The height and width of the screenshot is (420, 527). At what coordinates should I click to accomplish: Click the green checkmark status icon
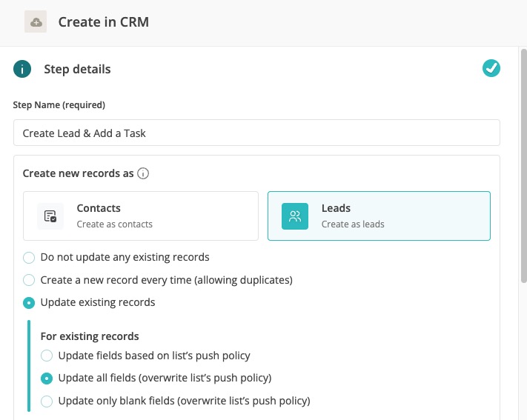pos(491,68)
